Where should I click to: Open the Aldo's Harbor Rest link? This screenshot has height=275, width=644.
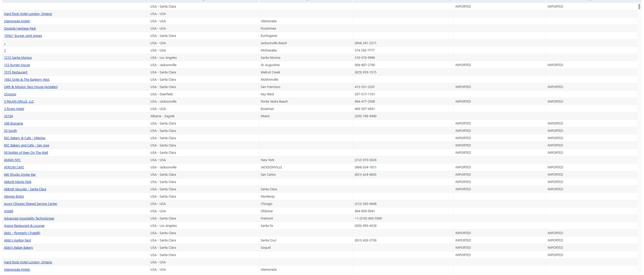tap(18, 240)
